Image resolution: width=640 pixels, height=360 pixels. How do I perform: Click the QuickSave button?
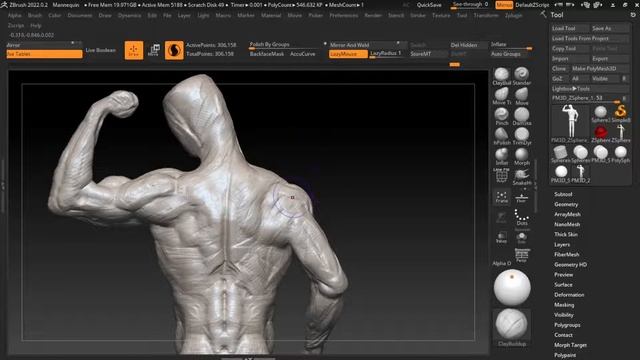429,5
